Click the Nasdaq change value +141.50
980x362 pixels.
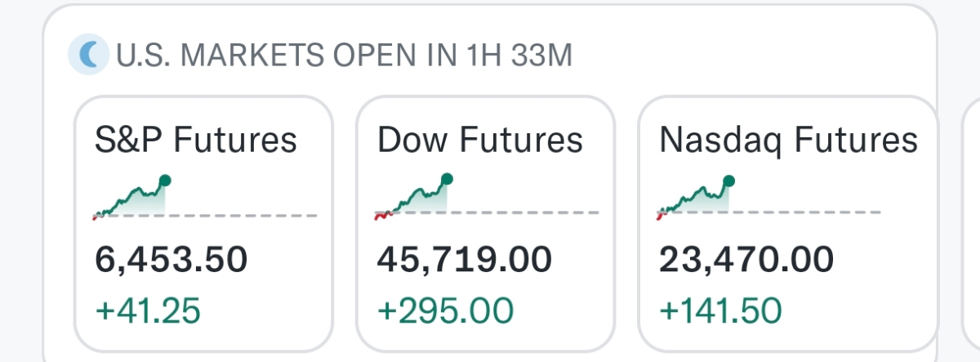point(720,311)
